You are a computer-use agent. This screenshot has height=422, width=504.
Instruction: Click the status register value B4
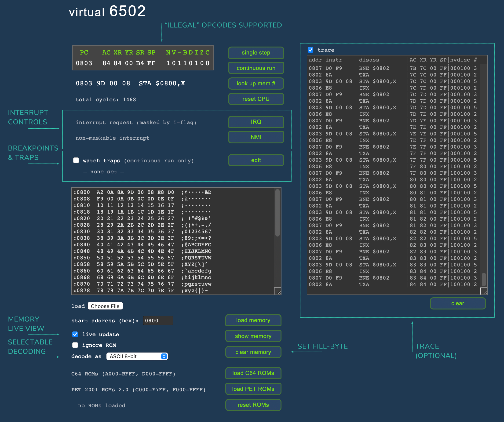[140, 63]
